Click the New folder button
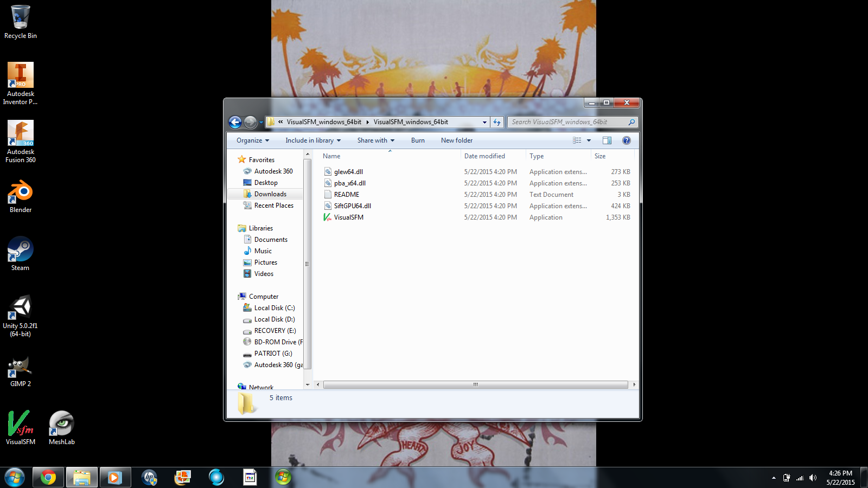The width and height of the screenshot is (868, 488). coord(457,140)
